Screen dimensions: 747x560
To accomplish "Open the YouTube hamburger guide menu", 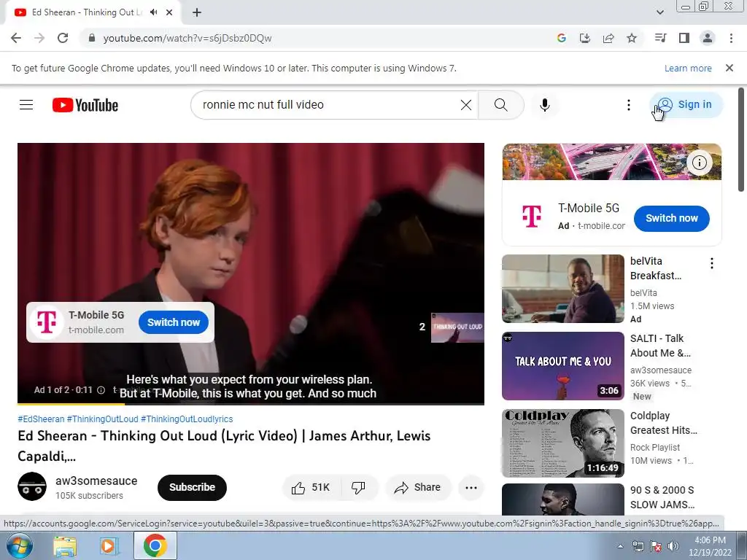I will (26, 105).
